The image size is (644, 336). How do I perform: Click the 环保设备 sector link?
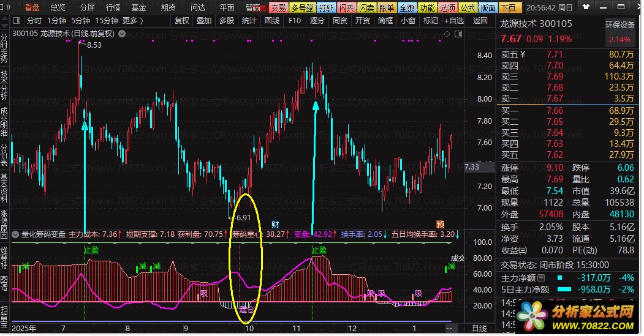(620, 25)
